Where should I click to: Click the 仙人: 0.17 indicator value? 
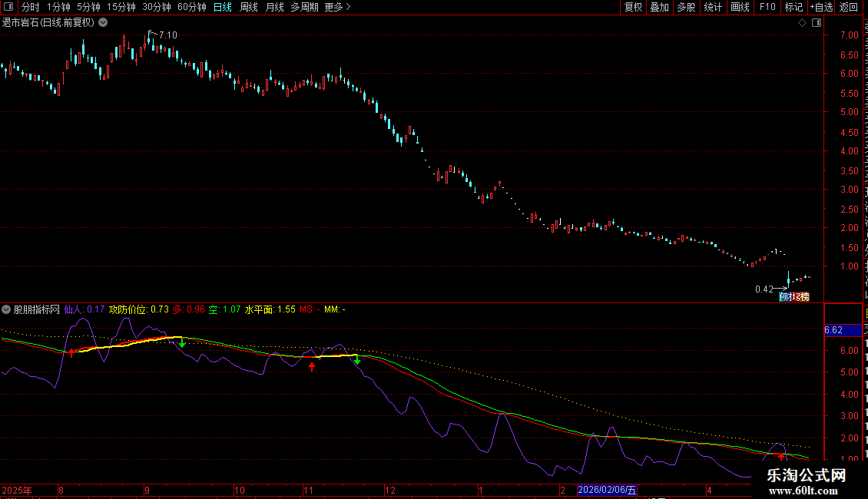tap(84, 309)
